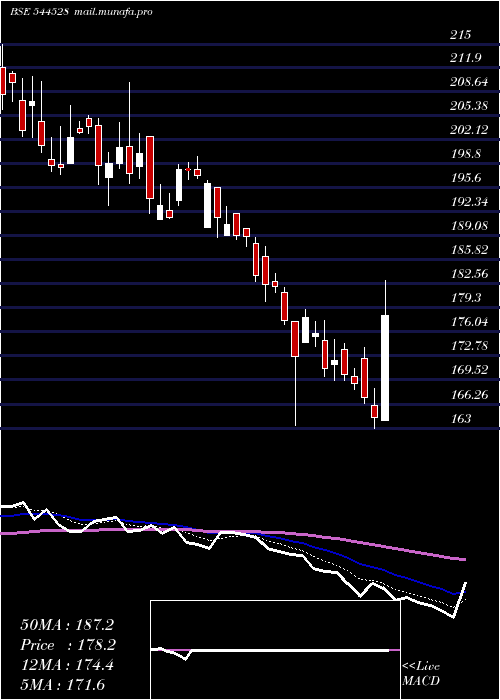Click the 12MA : 174.4 readout
This screenshot has height=700, width=500.
point(67,665)
